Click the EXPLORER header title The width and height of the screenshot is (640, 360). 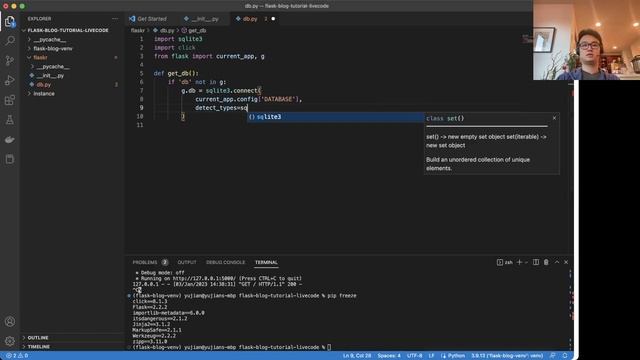tap(39, 19)
